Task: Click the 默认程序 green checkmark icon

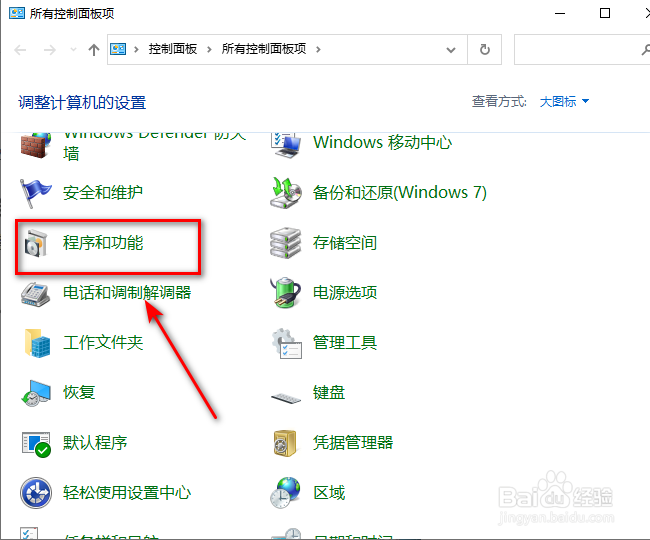Action: pos(36,444)
